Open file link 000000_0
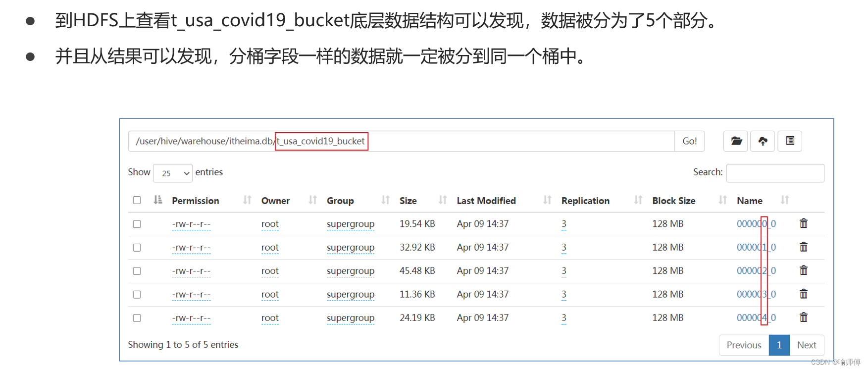The width and height of the screenshot is (868, 370). coord(756,224)
